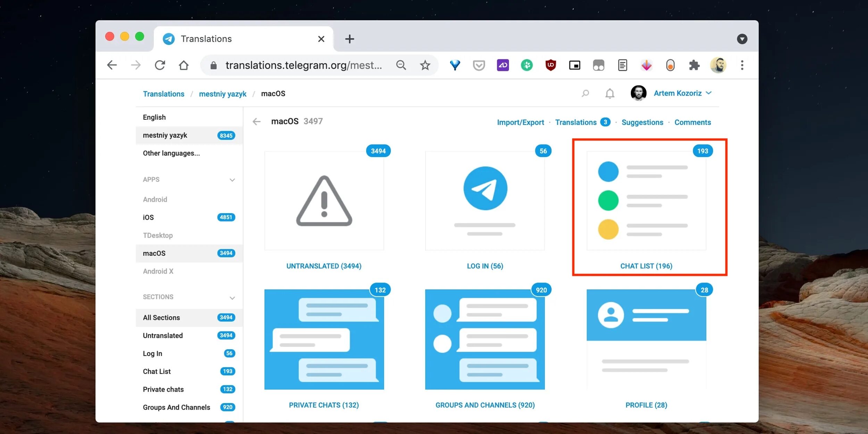Open notifications bell
The height and width of the screenshot is (434, 868).
tap(610, 93)
